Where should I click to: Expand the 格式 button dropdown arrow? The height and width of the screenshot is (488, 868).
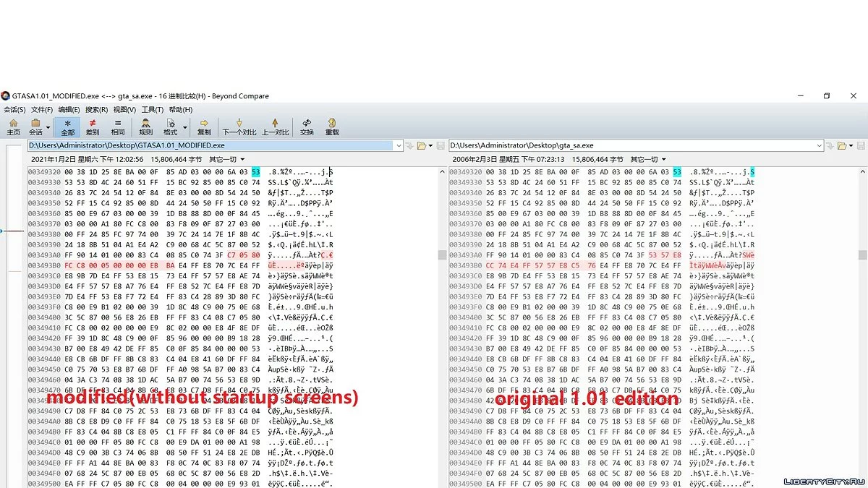click(x=185, y=128)
